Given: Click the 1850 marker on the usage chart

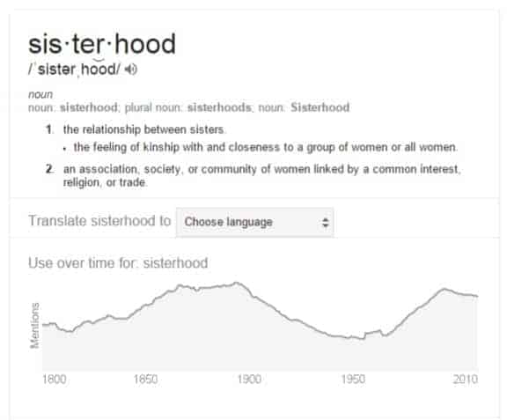Looking at the screenshot, I should (145, 379).
